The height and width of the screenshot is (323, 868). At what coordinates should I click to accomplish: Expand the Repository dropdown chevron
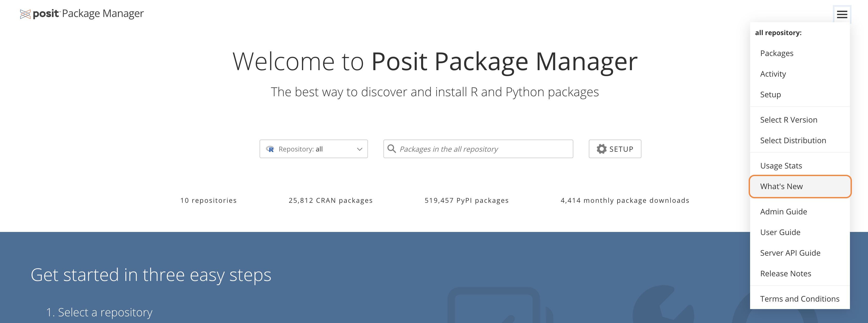pyautogui.click(x=359, y=149)
